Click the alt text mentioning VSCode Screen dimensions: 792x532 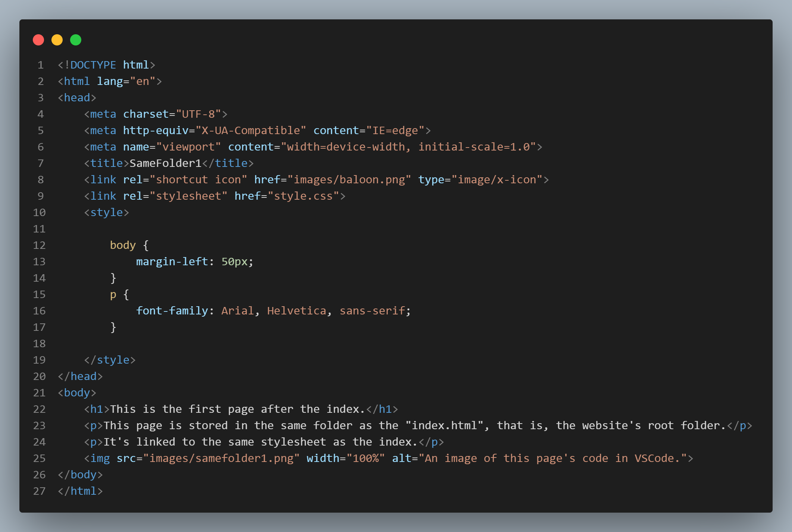(x=553, y=458)
